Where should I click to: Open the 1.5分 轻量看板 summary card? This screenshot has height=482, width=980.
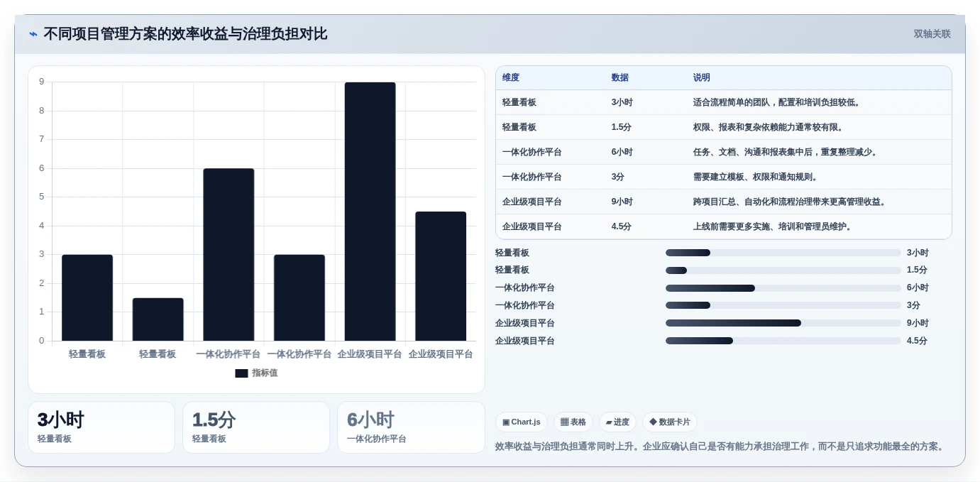pos(256,427)
